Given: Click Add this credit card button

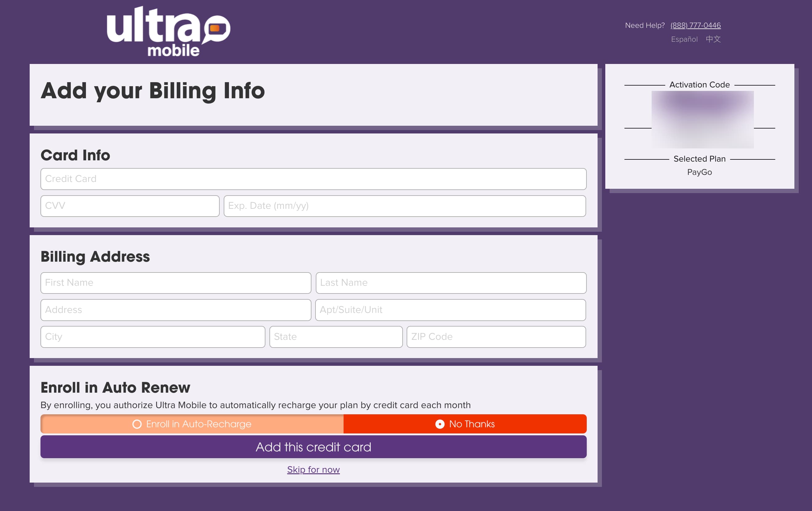Looking at the screenshot, I should 313,447.
